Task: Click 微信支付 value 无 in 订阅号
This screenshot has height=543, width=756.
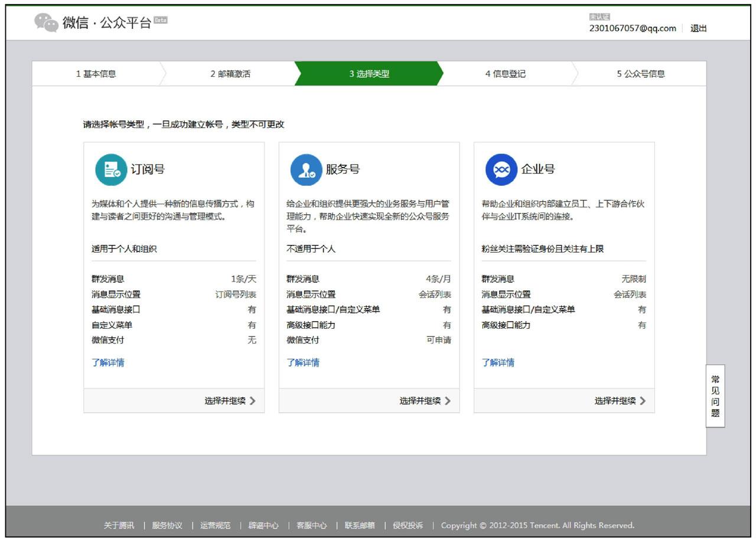Action: point(252,341)
